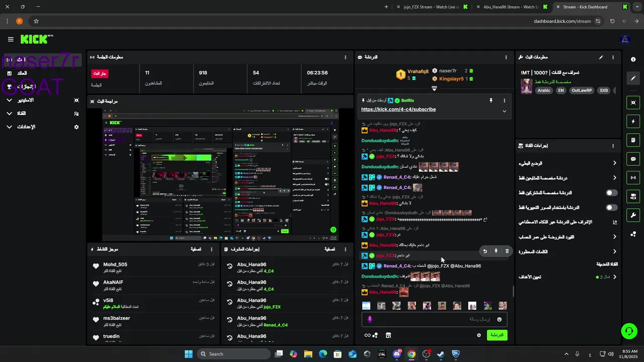The image size is (644, 362).
Task: Expand followers-only chat row chevron
Action: [x=615, y=178]
